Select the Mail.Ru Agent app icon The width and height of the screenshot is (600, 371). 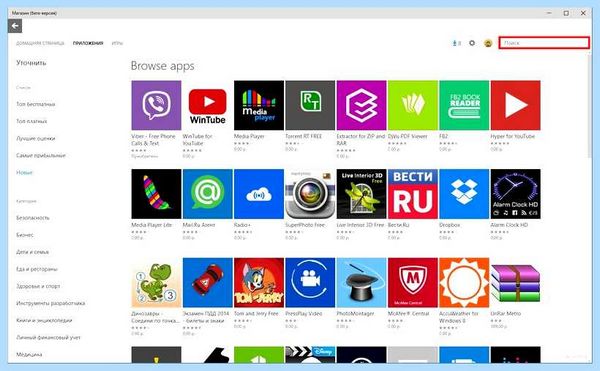pos(207,194)
